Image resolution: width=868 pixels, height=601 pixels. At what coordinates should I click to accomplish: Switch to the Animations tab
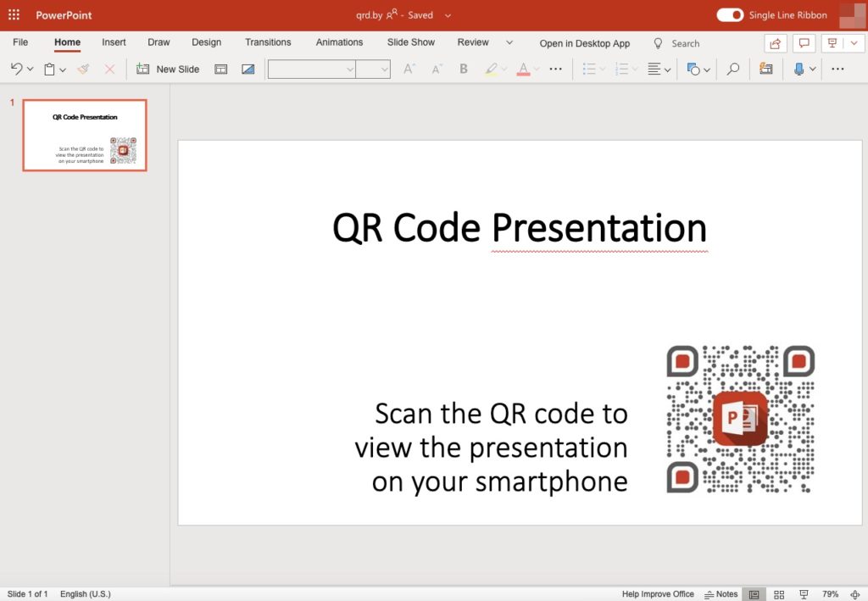tap(339, 42)
